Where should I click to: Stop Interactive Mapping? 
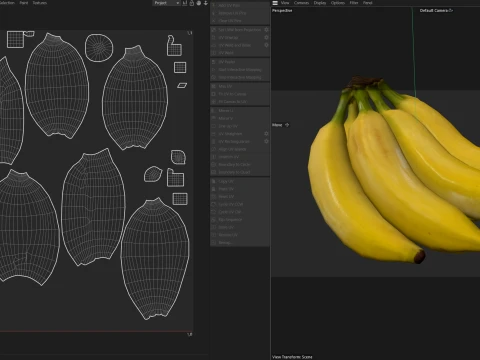click(x=240, y=77)
